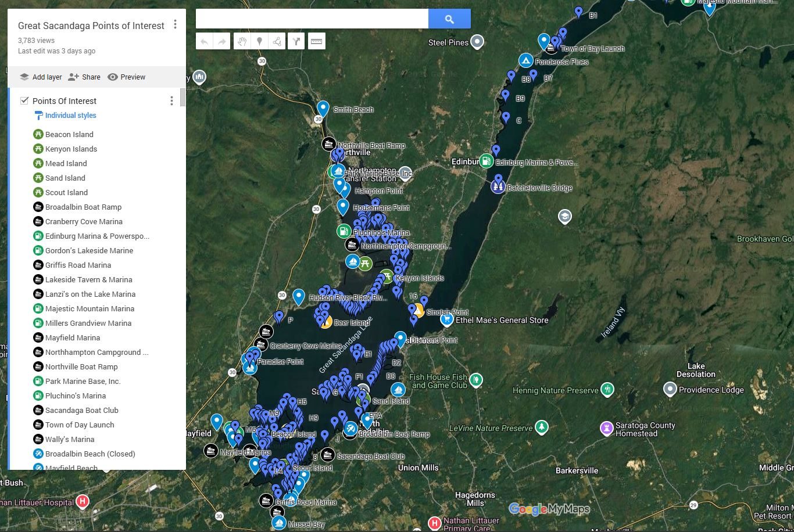Select the Batchelorville Bridge marker
Image resolution: width=794 pixels, height=532 pixels.
coord(498,187)
